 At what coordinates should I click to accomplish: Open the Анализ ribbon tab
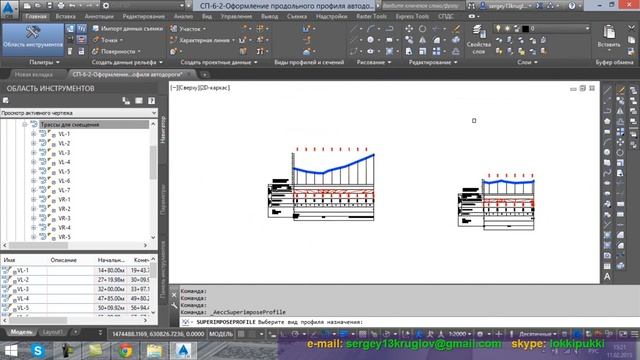[183, 16]
